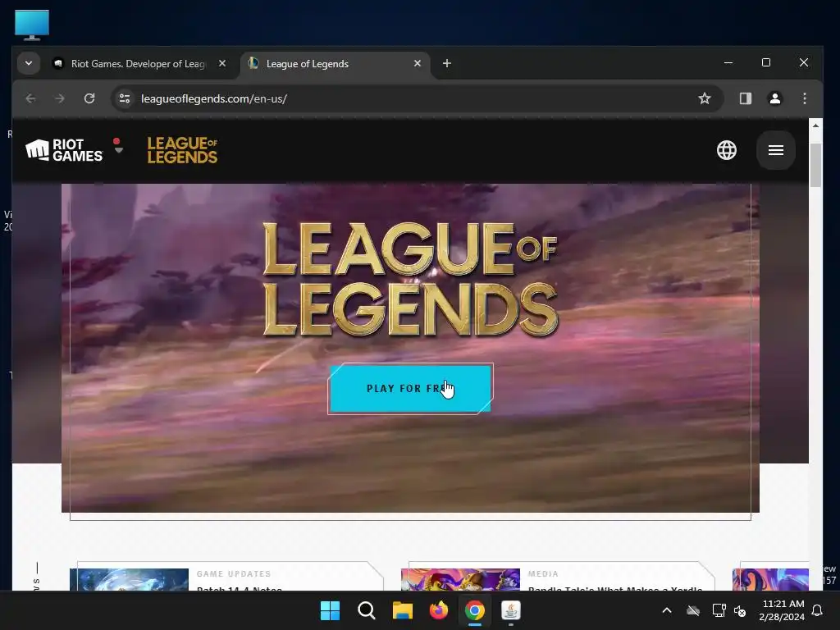Click the League of Legends header logo

[x=182, y=150]
